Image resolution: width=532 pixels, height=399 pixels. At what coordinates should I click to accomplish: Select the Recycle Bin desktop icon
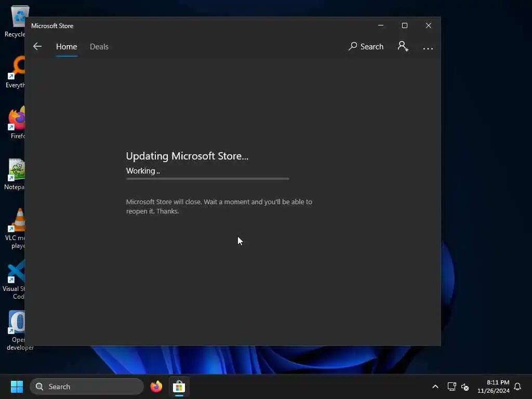15,21
